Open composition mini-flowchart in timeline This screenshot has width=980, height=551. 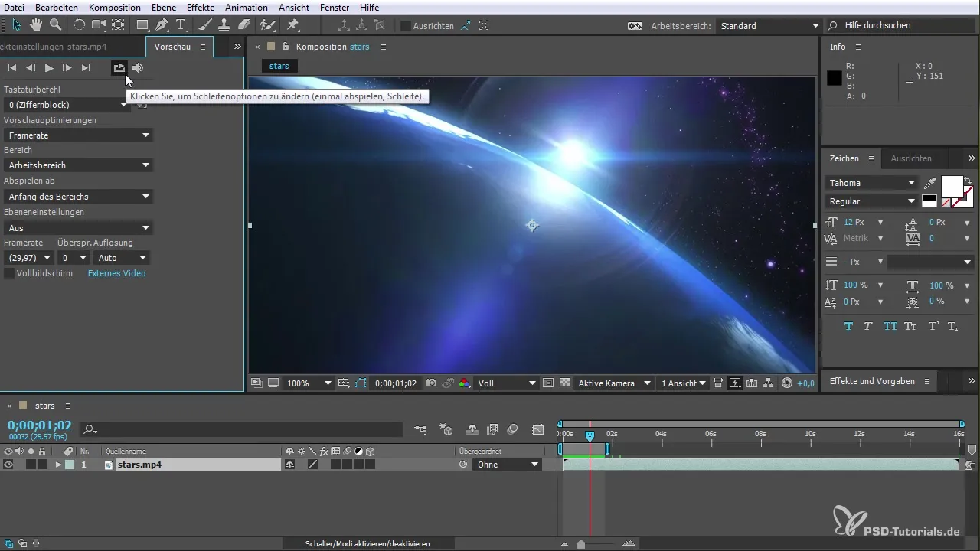(x=421, y=430)
